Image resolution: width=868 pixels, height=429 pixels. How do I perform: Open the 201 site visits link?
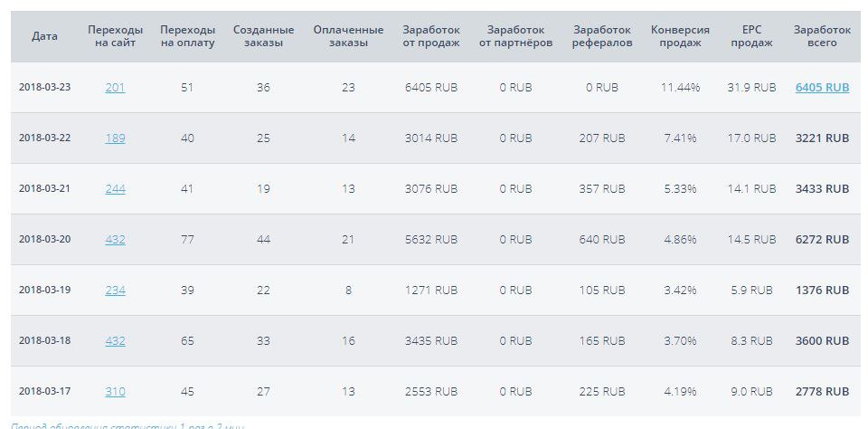point(115,88)
